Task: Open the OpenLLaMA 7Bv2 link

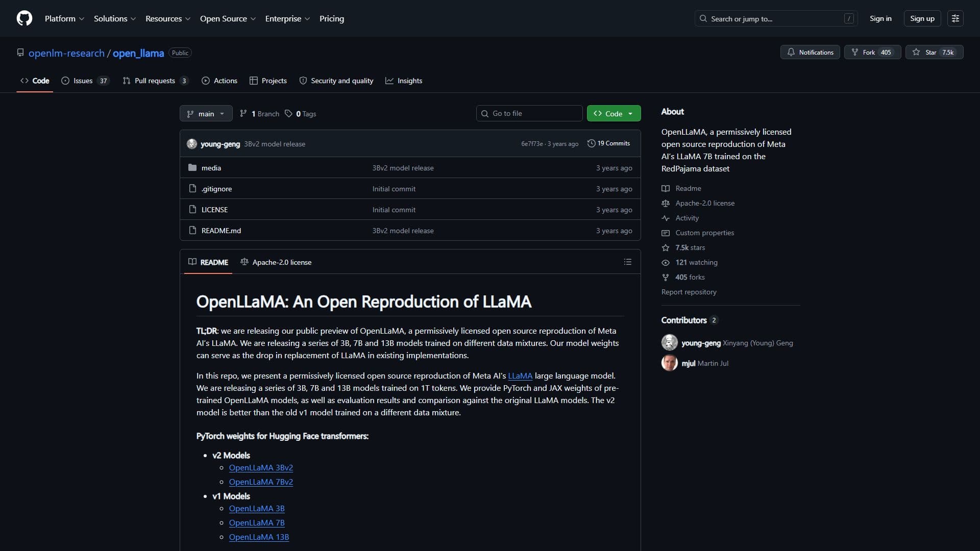Action: point(261,482)
